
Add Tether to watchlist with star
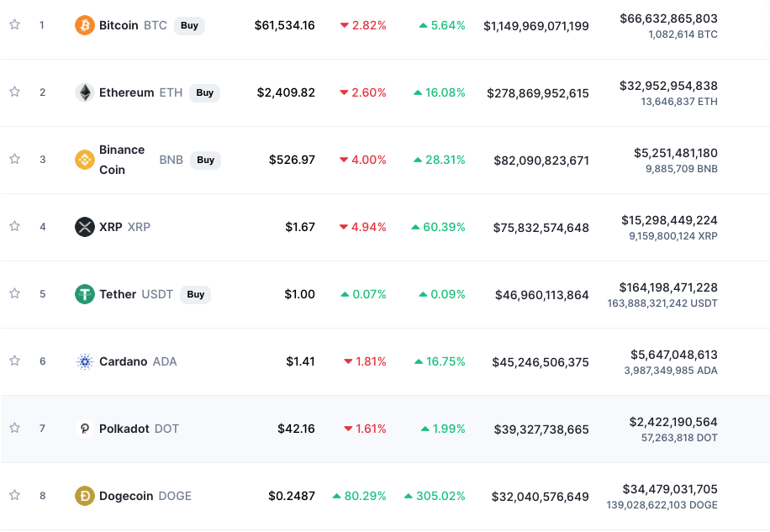(x=15, y=293)
